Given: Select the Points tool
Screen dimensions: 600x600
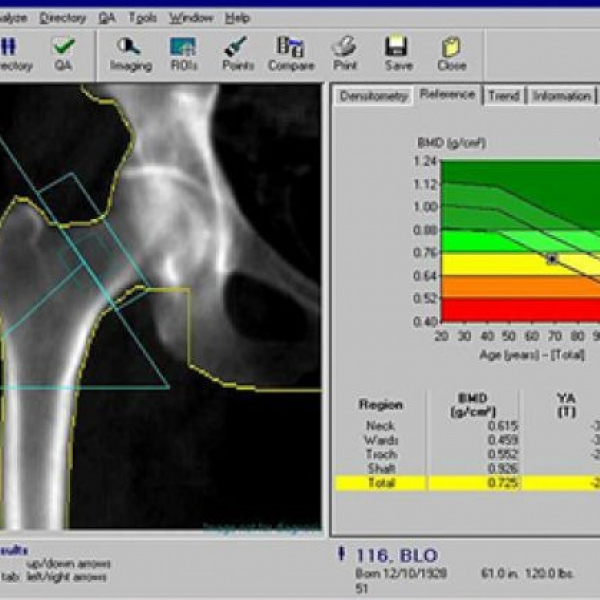Looking at the screenshot, I should click(237, 53).
